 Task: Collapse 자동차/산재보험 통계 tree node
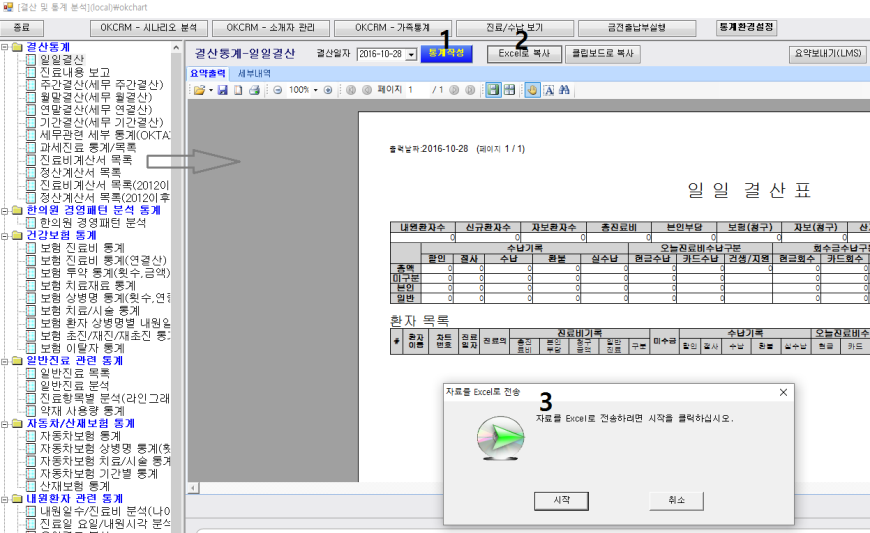4,423
